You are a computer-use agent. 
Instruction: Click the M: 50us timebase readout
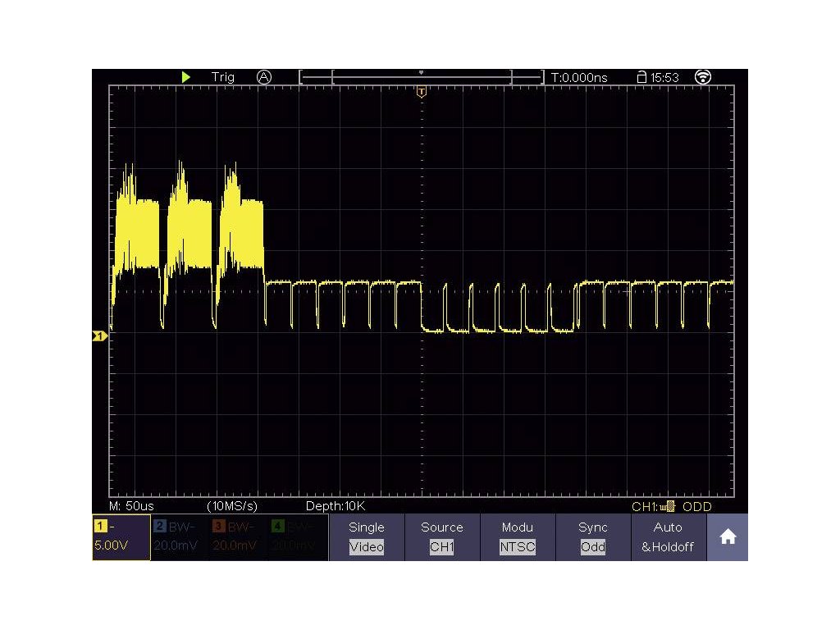point(131,506)
